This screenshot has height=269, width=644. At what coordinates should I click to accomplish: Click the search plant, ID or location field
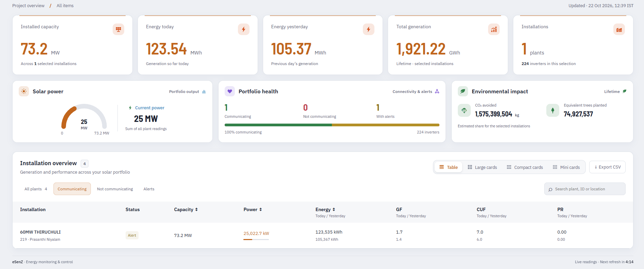point(585,189)
